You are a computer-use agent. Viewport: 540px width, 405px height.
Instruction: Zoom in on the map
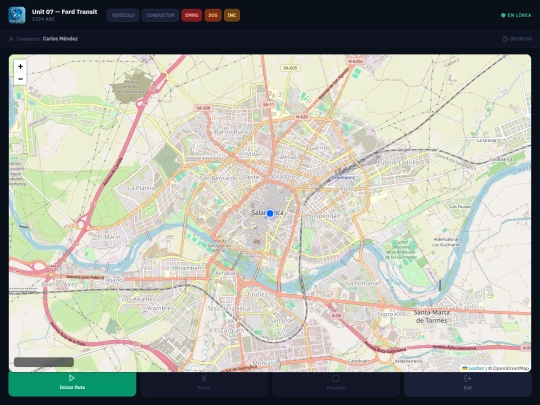pos(20,66)
